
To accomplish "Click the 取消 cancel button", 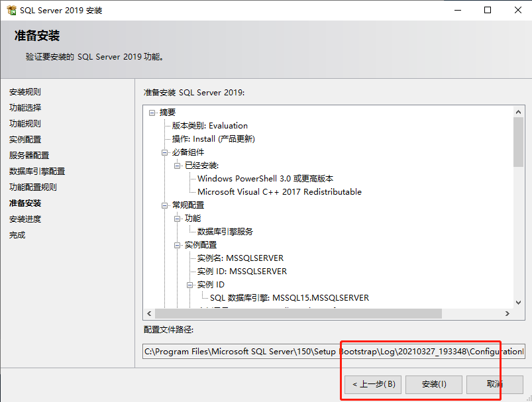I will click(495, 384).
